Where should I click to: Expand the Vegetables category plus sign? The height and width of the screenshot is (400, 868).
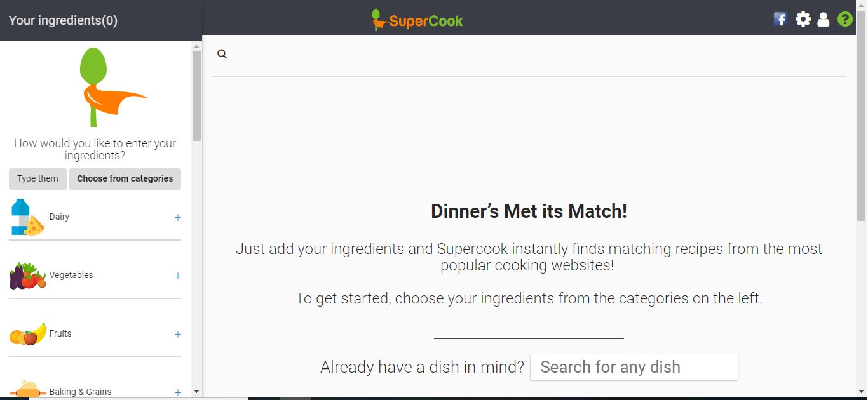(178, 276)
